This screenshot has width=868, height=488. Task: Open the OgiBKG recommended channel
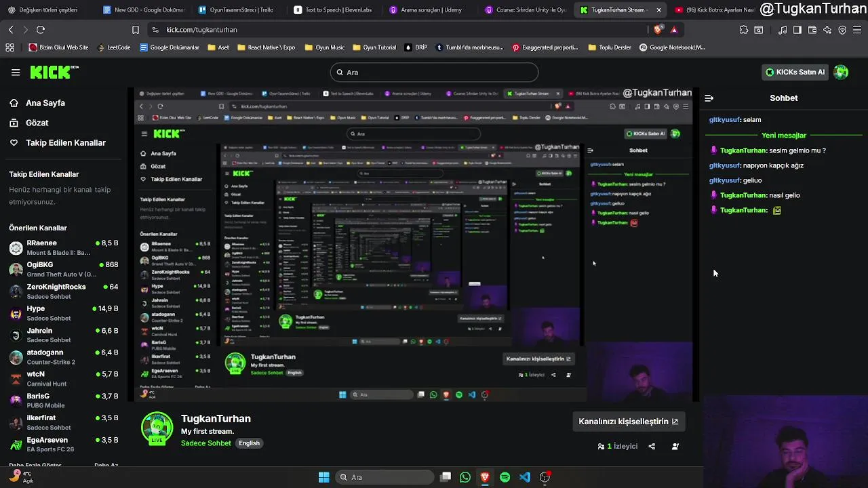(64, 269)
